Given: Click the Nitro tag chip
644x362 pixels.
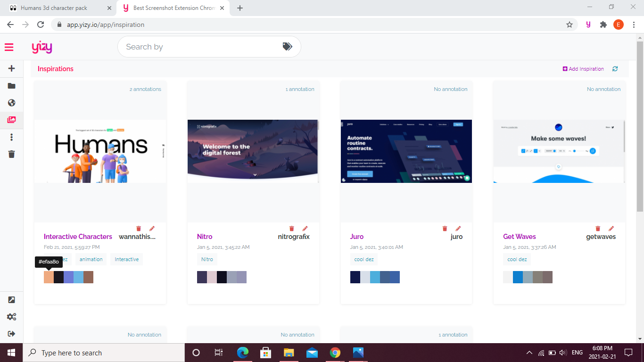Looking at the screenshot, I should (x=207, y=259).
